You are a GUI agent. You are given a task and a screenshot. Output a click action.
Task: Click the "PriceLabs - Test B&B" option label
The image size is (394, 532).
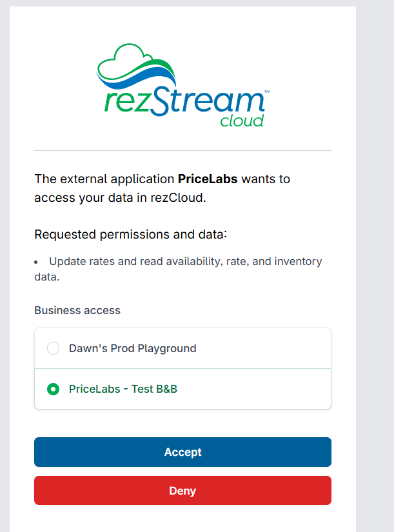pyautogui.click(x=123, y=389)
